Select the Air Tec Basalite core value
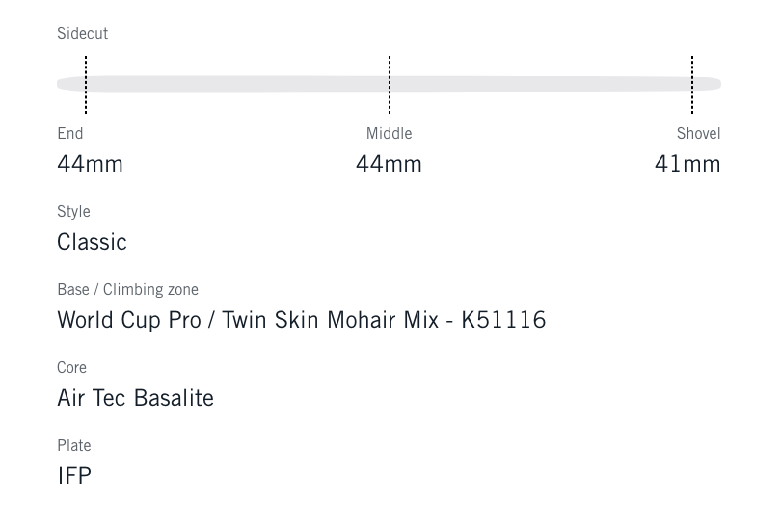Image resolution: width=781 pixels, height=532 pixels. click(x=135, y=398)
